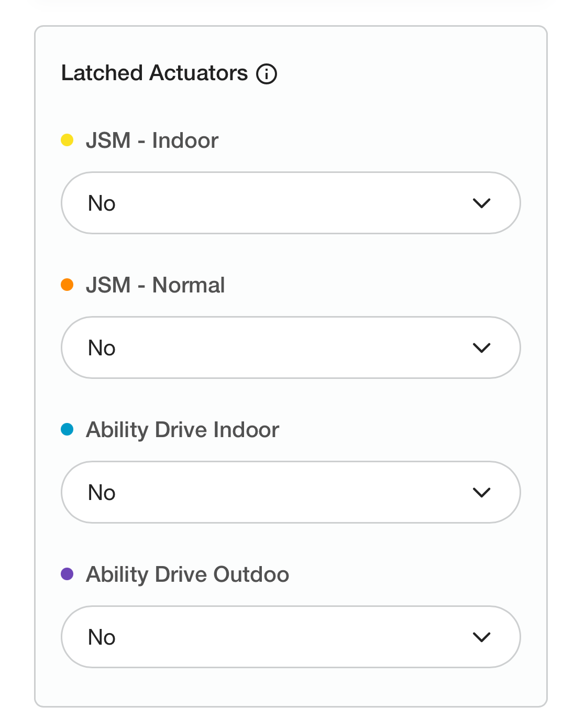The width and height of the screenshot is (585, 728).
Task: Open the Ability Drive Outdoo dropdown
Action: 291,637
